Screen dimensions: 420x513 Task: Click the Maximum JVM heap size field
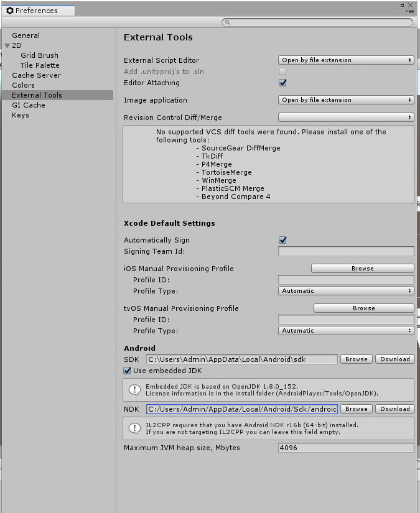coord(345,448)
